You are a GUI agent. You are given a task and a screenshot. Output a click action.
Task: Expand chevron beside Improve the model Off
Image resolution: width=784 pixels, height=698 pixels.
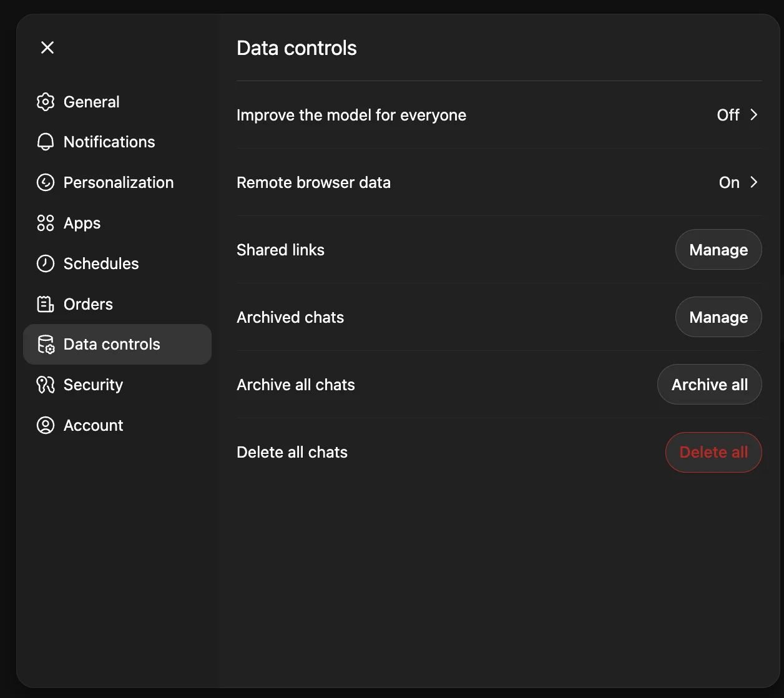click(x=754, y=115)
